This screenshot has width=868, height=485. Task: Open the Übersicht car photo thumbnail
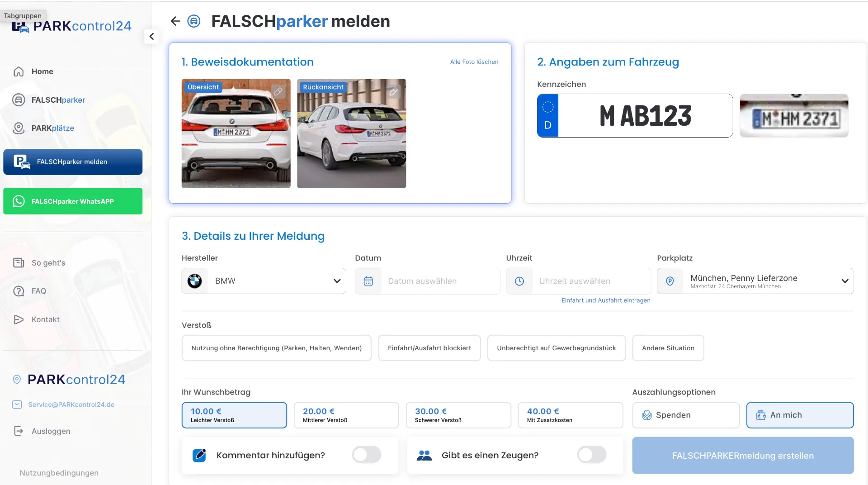coord(236,133)
